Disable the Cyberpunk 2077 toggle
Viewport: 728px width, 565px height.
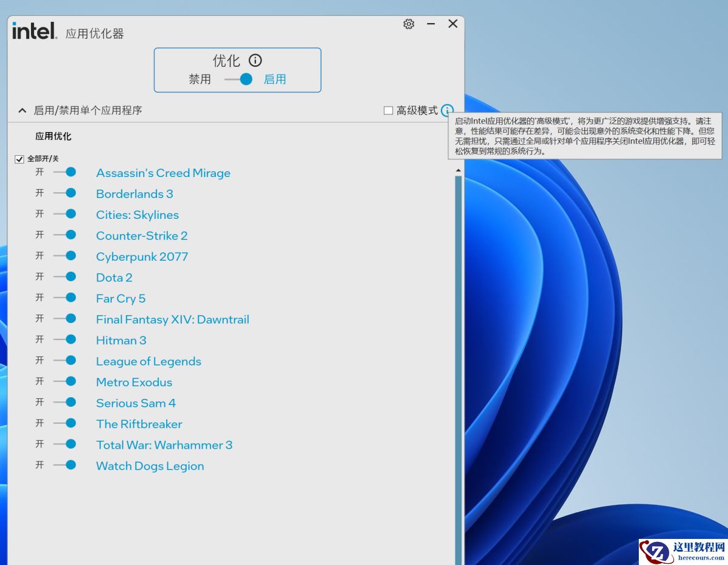[x=64, y=256]
